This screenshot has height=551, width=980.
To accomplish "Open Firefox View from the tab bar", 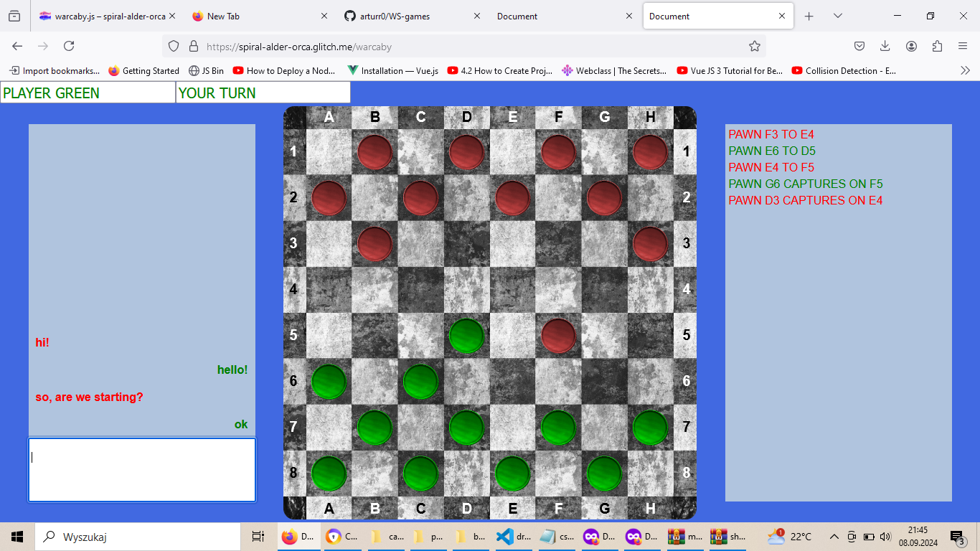I will tap(14, 16).
